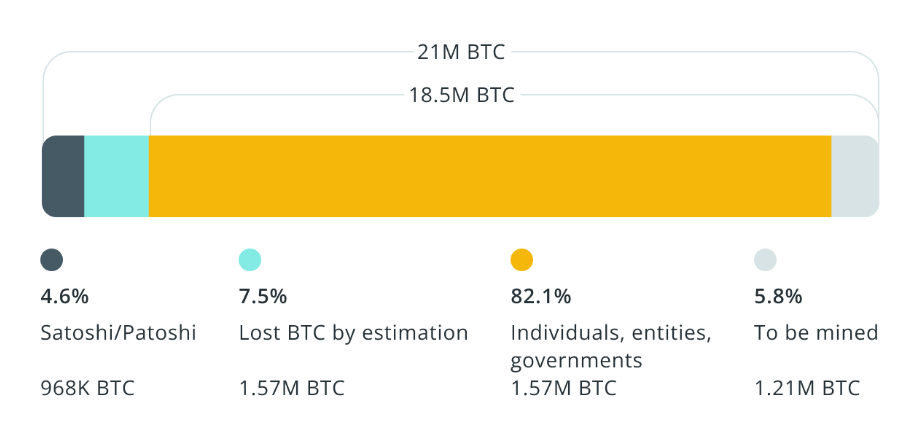This screenshot has width=909, height=442.
Task: Click the dark gray Satoshi/Patoshi legend dot
Action: 52,260
